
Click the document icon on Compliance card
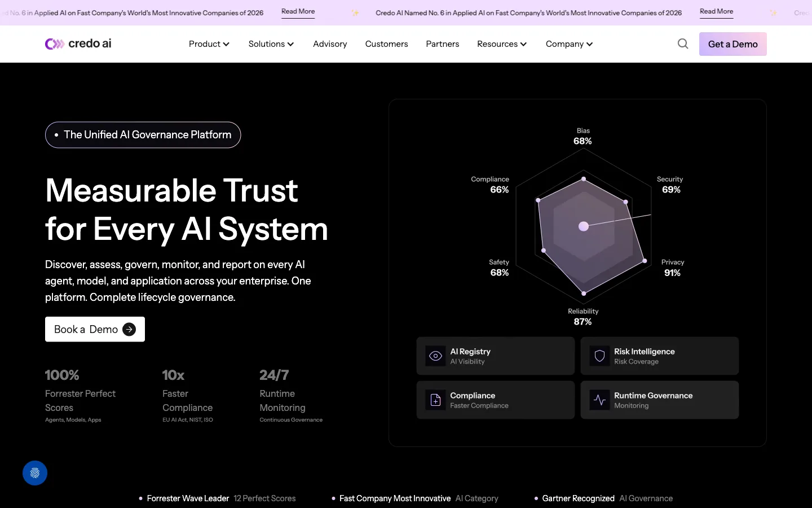[435, 400]
